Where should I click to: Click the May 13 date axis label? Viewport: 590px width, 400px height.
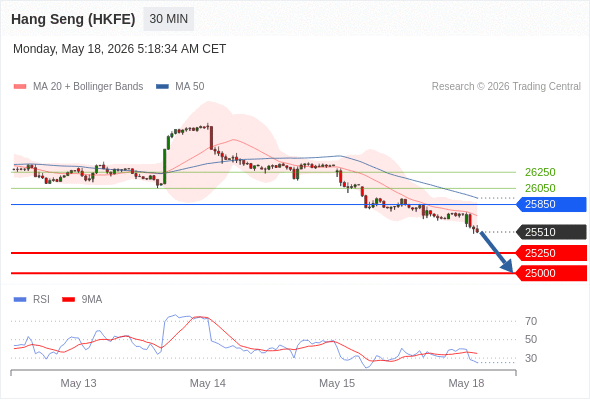[x=78, y=383]
